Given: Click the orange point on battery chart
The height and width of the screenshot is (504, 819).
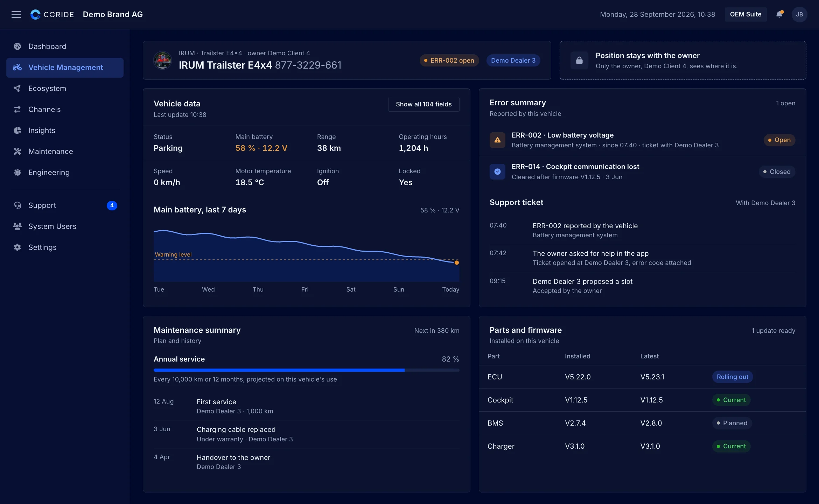Looking at the screenshot, I should 456,262.
